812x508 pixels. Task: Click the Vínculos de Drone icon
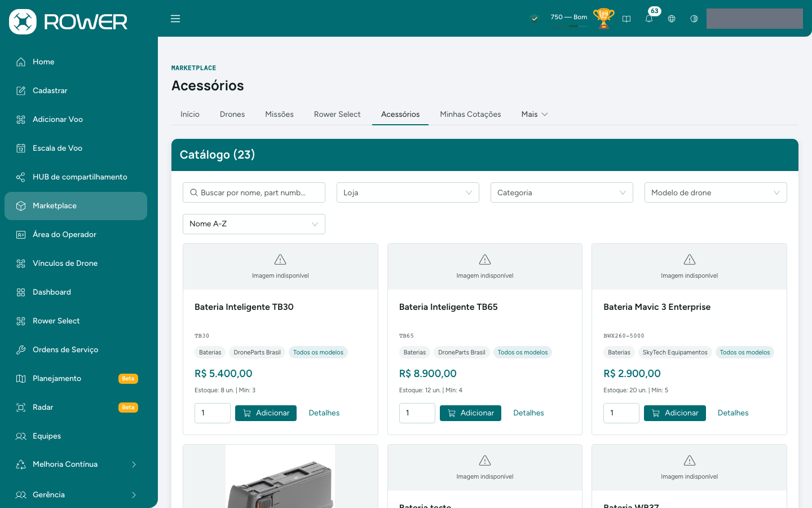point(21,264)
